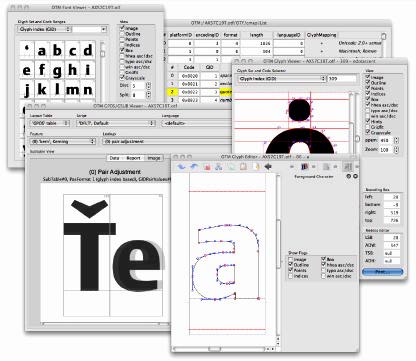Screen dimensions: 416x361
Task: Switch to the Image tab
Action: (154, 158)
